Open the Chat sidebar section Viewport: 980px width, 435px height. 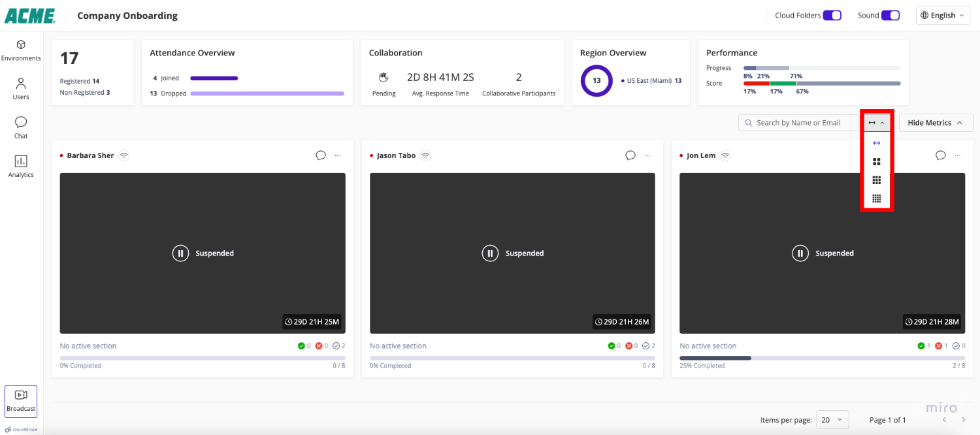click(x=21, y=128)
